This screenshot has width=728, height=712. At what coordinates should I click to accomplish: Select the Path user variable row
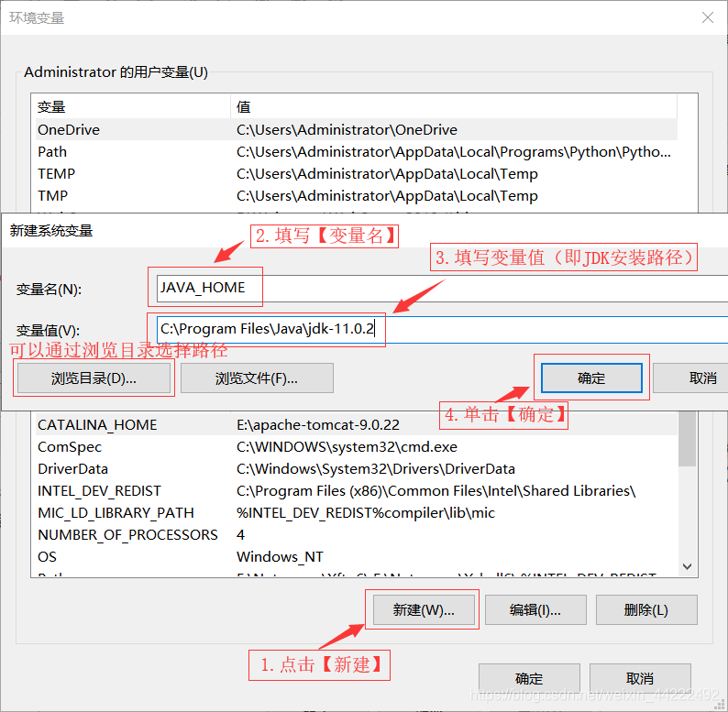357,152
